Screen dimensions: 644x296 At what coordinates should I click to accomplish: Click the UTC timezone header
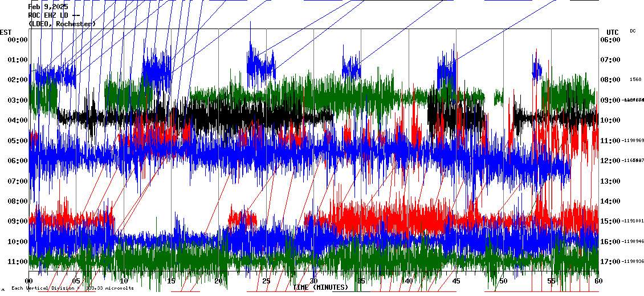coord(613,32)
